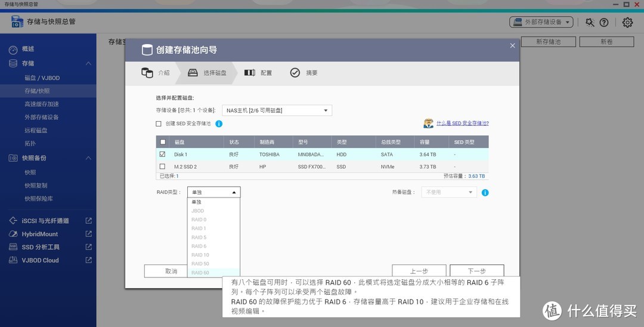Click the summary step checkmark icon
This screenshot has width=644, height=327.
tap(295, 73)
